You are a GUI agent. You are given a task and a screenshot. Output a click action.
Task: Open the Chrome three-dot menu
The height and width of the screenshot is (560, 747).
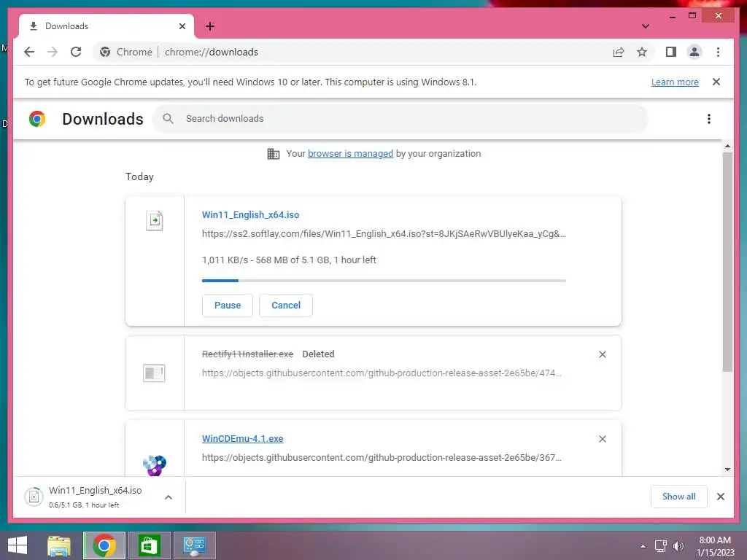pyautogui.click(x=718, y=52)
